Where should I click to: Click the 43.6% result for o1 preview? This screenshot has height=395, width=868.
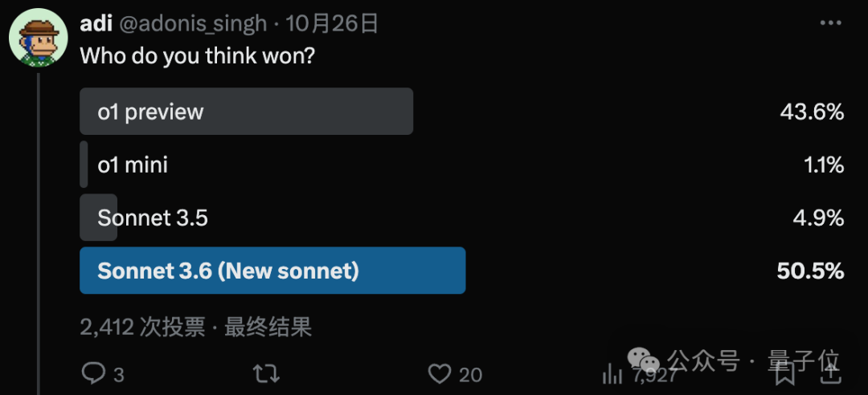[812, 112]
